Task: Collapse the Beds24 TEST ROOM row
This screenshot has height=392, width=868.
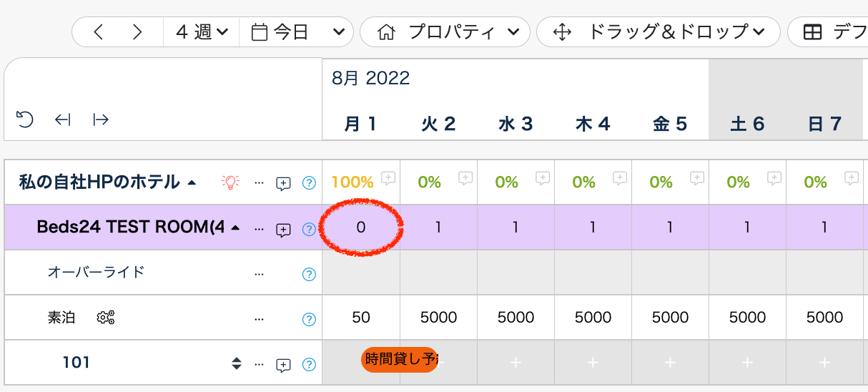Action: coord(235,228)
